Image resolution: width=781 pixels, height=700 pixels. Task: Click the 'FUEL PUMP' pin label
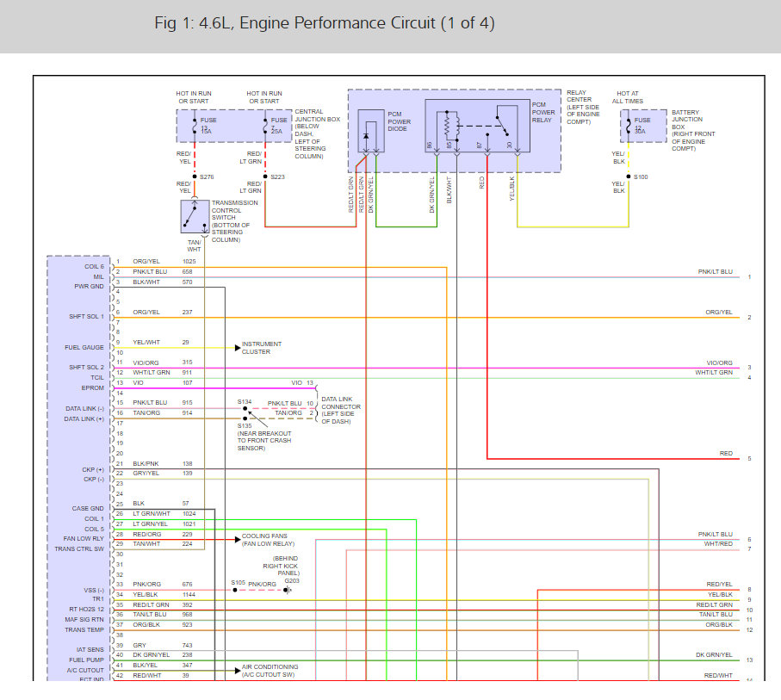[x=87, y=660]
